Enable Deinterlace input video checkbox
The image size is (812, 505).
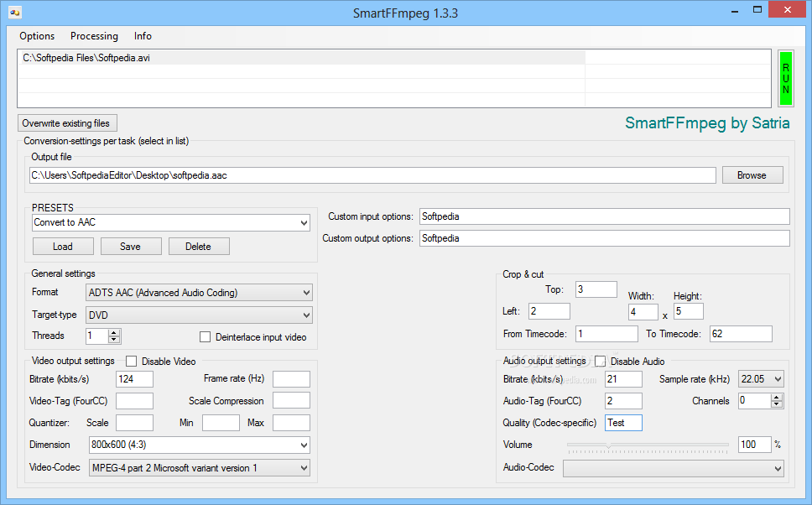pyautogui.click(x=205, y=337)
